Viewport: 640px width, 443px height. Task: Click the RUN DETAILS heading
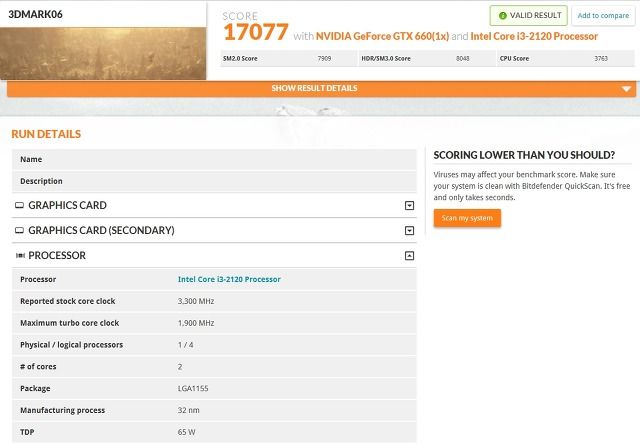click(46, 134)
